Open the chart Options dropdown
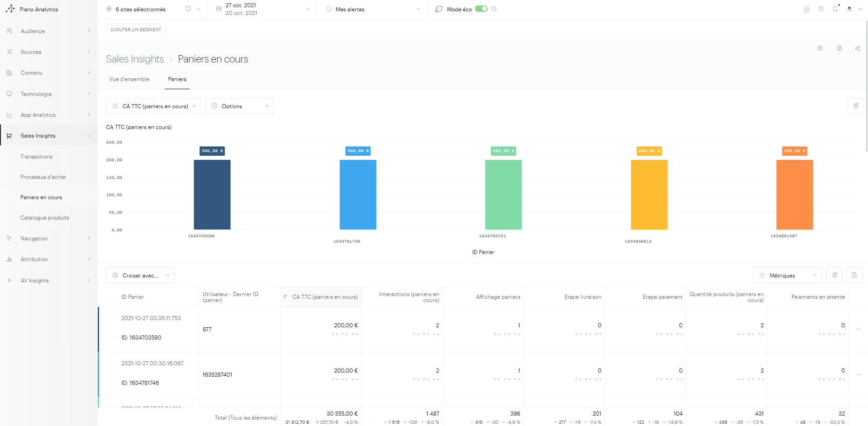The image size is (868, 426). (239, 106)
